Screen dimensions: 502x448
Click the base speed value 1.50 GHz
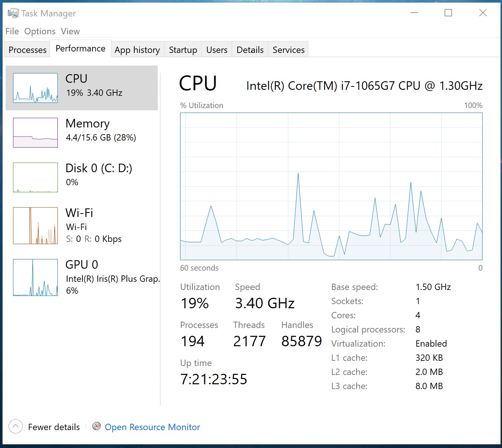tap(433, 287)
